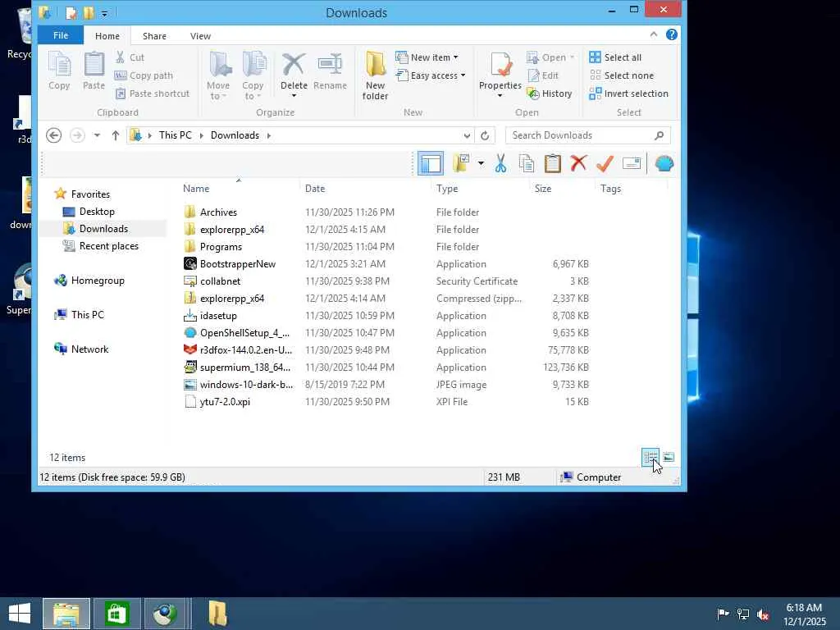
Task: Click the Edit button in Open group
Action: [x=543, y=75]
